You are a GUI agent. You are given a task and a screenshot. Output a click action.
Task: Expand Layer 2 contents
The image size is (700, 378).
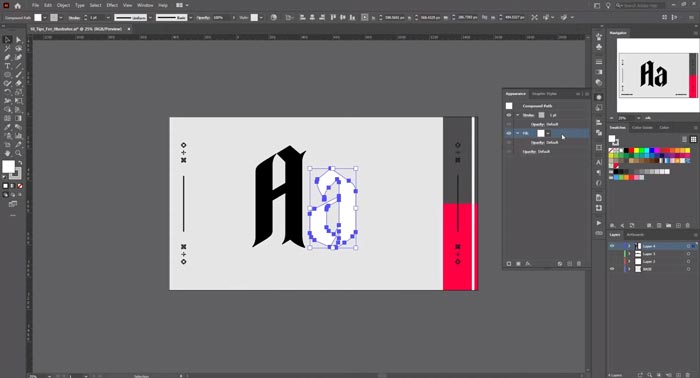pyautogui.click(x=629, y=262)
